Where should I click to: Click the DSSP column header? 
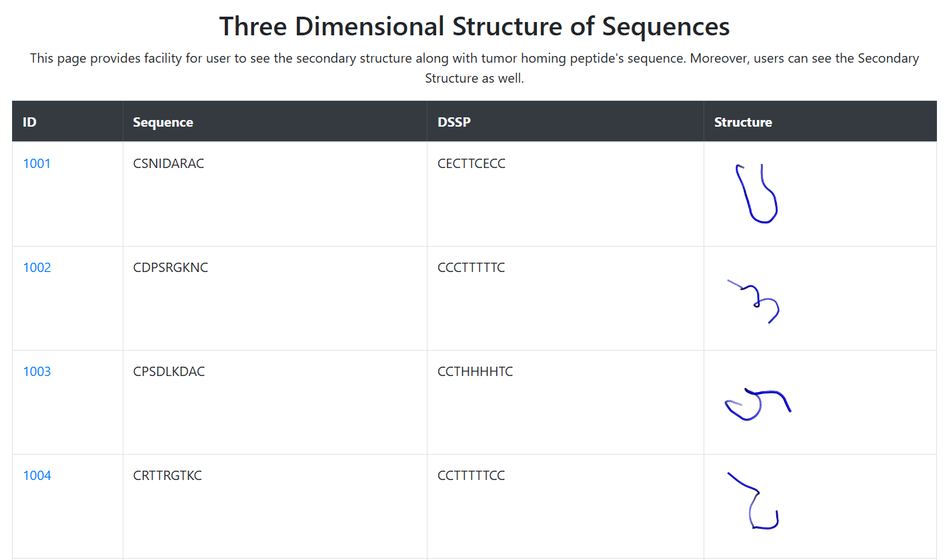click(453, 122)
